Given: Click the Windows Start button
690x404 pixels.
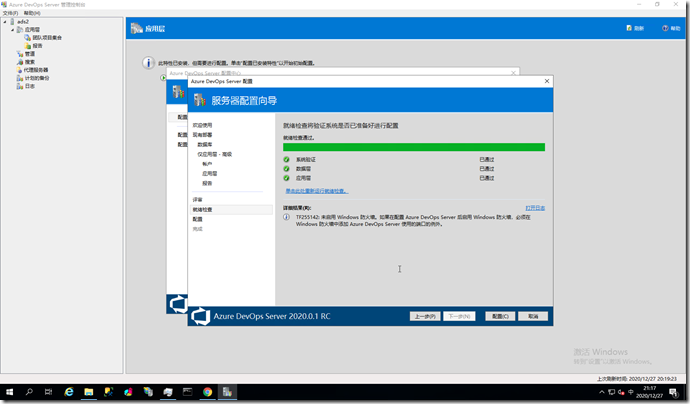Looking at the screenshot, I should point(10,392).
